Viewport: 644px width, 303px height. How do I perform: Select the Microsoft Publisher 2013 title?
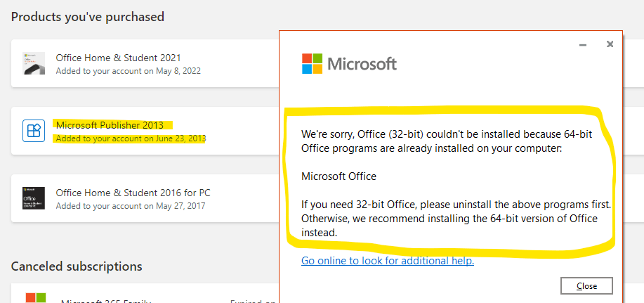[x=110, y=124]
